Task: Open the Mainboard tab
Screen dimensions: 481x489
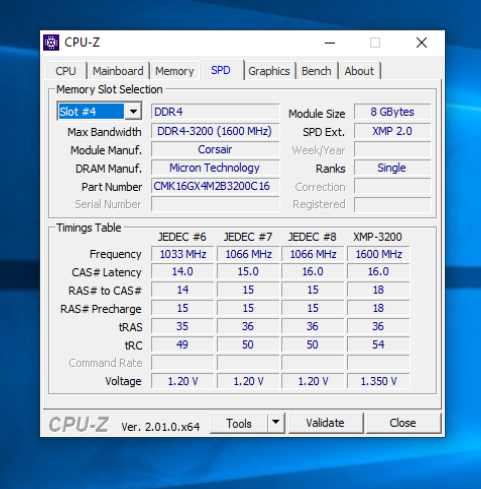Action: click(x=118, y=71)
